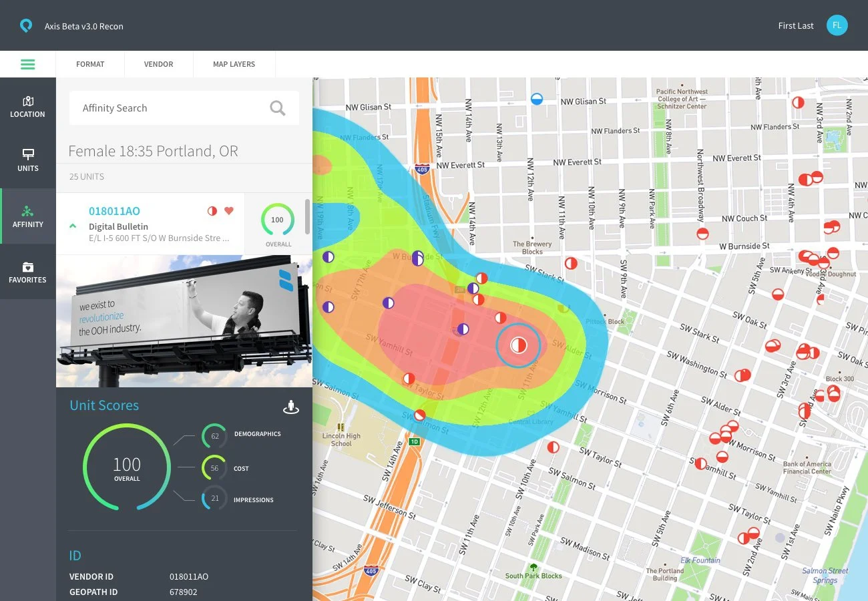
Task: Click the Unit Scores heading
Action: (104, 405)
